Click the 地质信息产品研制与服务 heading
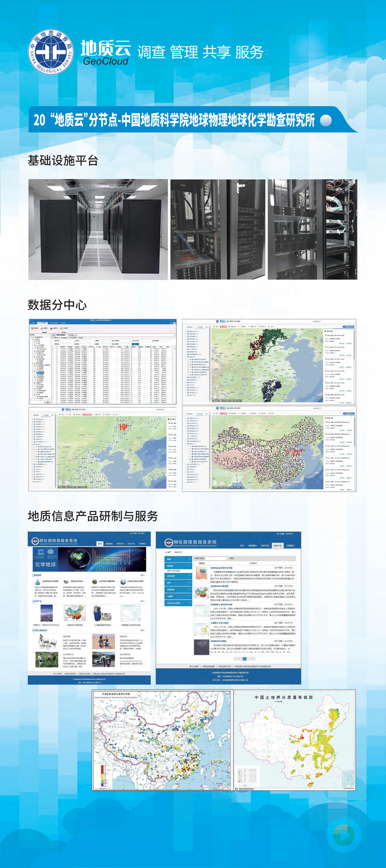This screenshot has height=868, width=386. (x=93, y=516)
